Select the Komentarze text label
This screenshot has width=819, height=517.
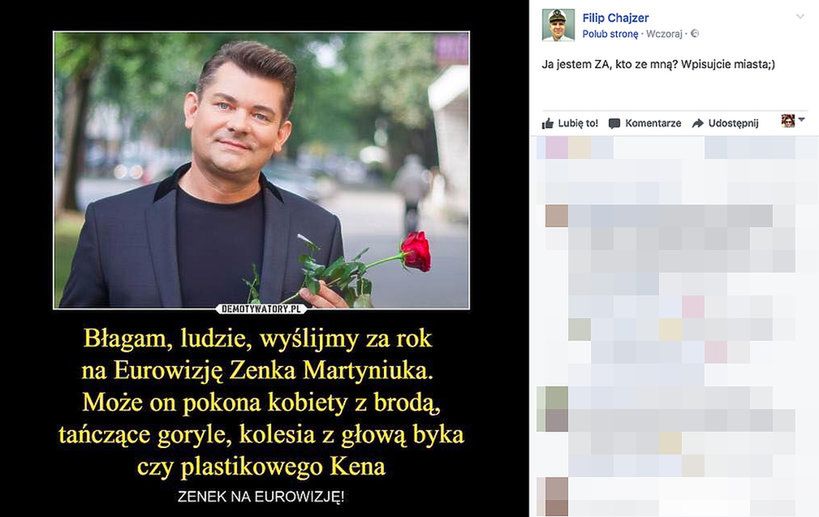coord(653,123)
